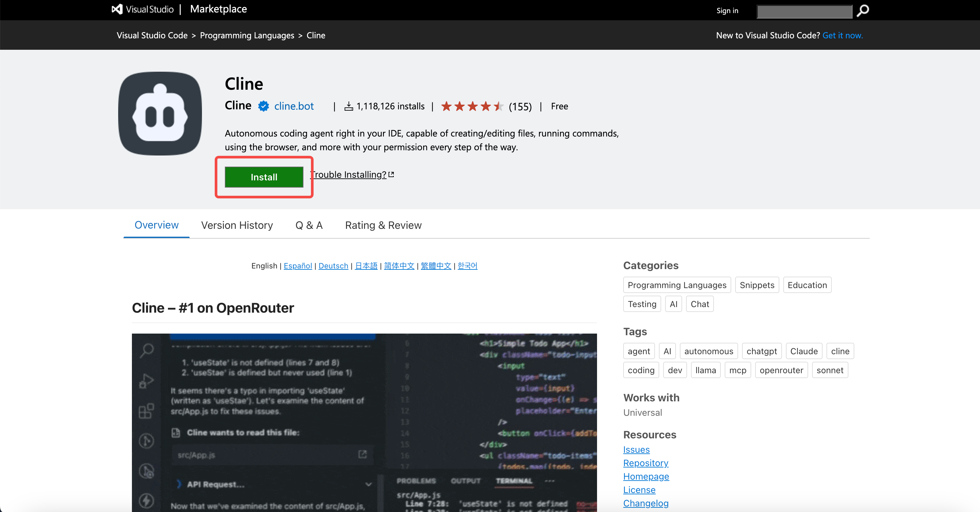The height and width of the screenshot is (512, 980).
Task: Open the AI category chip
Action: (673, 304)
